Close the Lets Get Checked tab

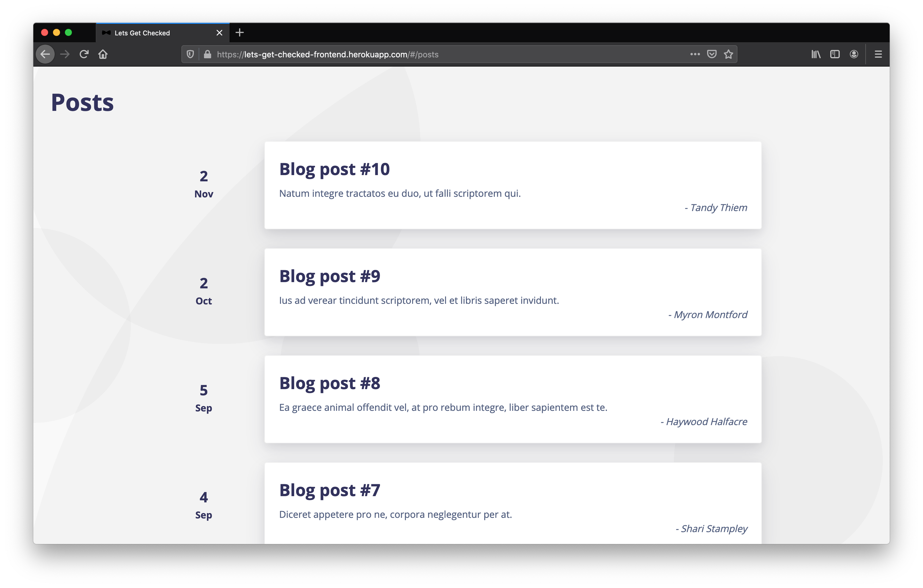pyautogui.click(x=219, y=33)
